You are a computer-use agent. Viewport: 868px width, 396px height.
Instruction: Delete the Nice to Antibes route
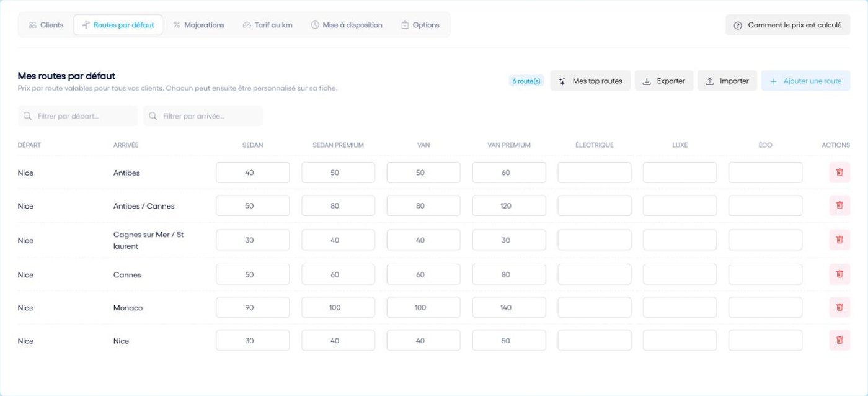pos(839,173)
